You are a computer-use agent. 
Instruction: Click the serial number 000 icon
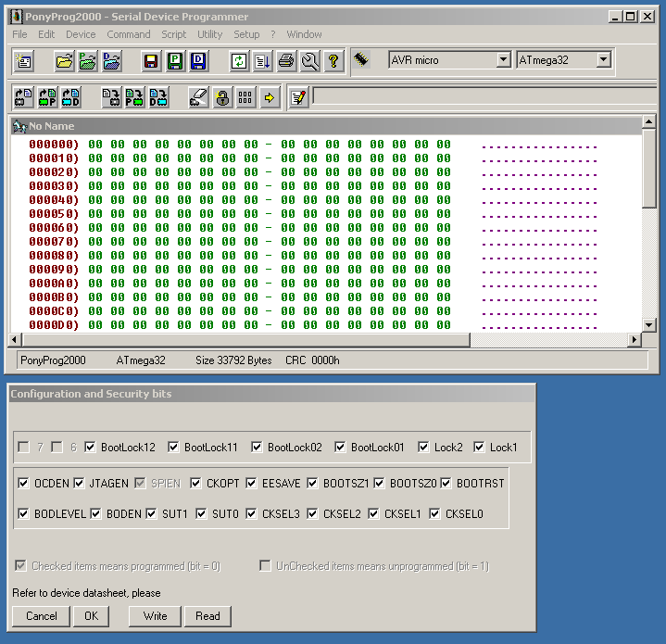[x=245, y=97]
